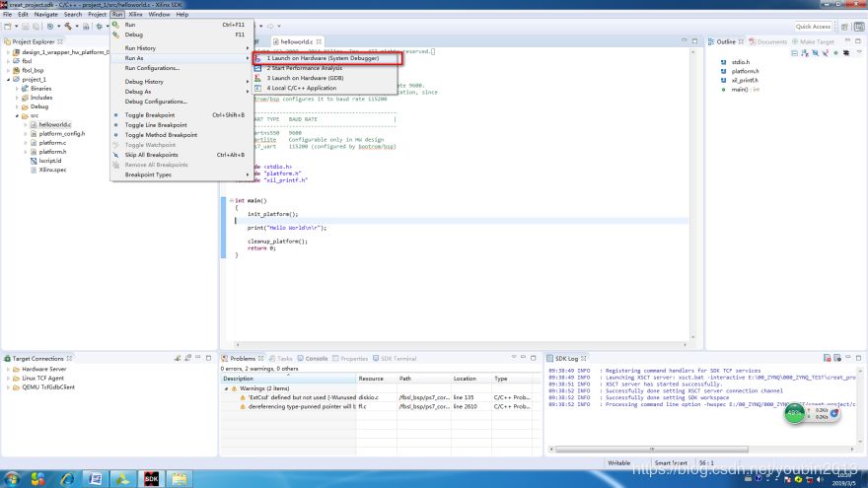Toggle Hide Fields in Outline toolbar
The width and height of the screenshot is (868, 488).
click(815, 53)
